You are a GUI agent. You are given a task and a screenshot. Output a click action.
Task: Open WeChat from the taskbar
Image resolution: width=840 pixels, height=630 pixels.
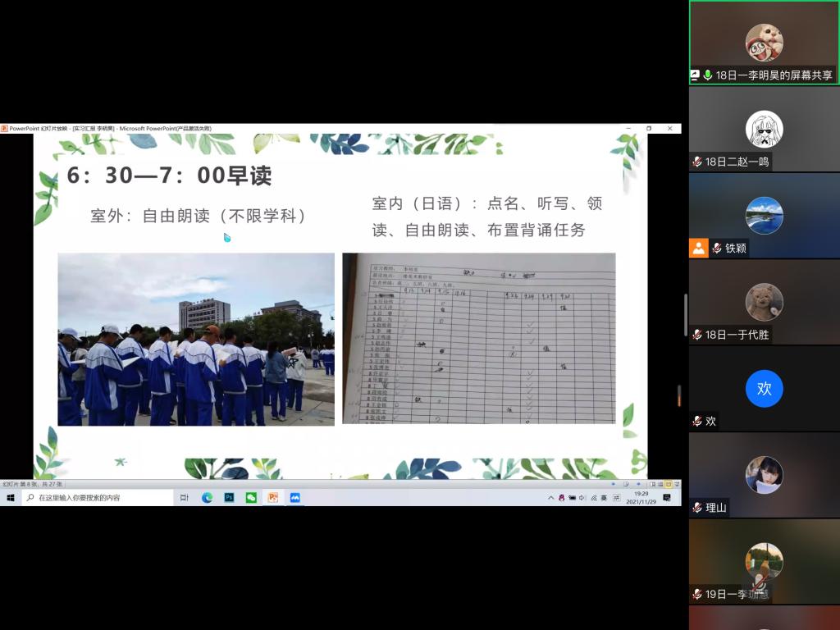[x=251, y=497]
